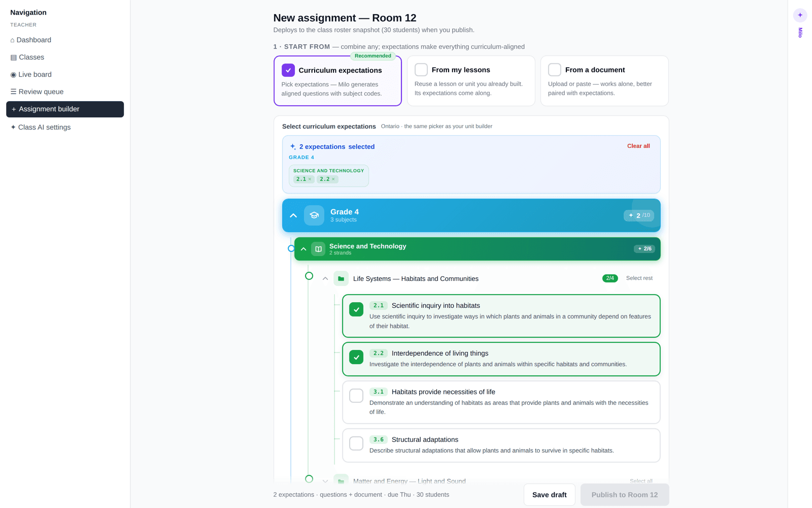Click the Recommended badge

click(373, 56)
